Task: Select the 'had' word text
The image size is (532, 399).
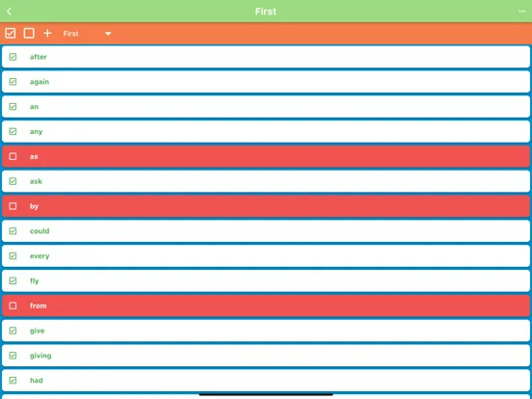Action: click(x=37, y=381)
